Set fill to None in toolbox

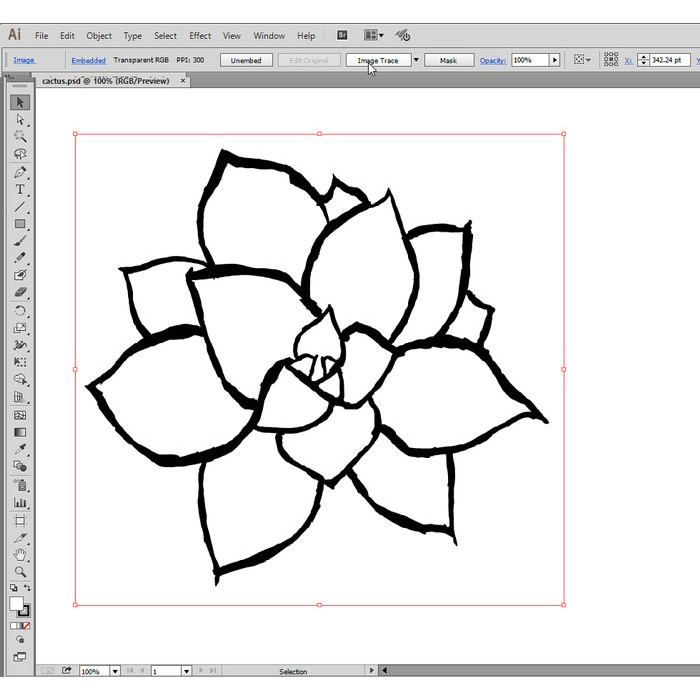pos(27,625)
